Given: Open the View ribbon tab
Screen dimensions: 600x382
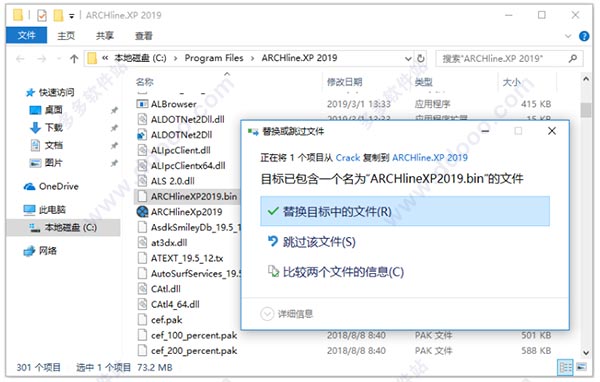Looking at the screenshot, I should (144, 36).
